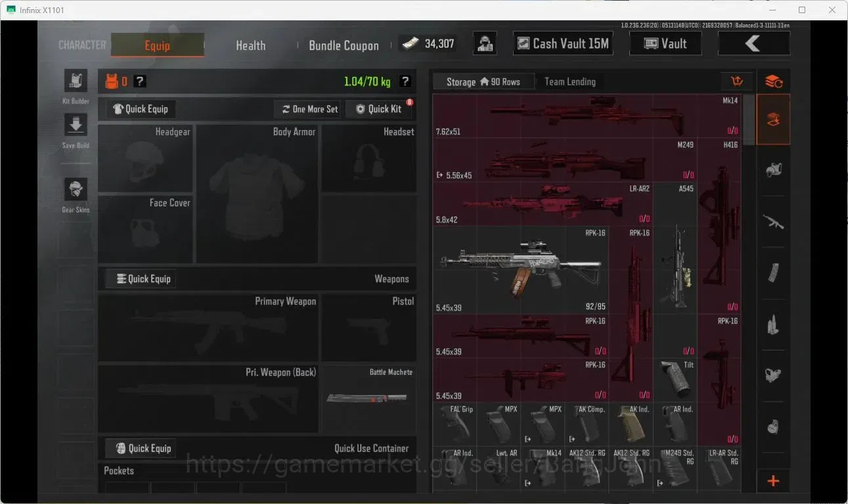This screenshot has width=848, height=504.
Task: Filter storage by helmet gear category
Action: 773,170
